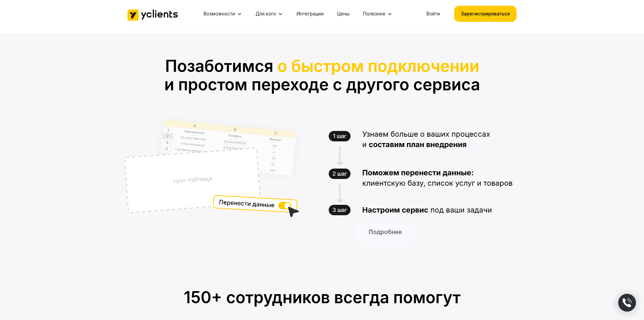This screenshot has width=644, height=320.
Task: Select "Цены" in the navigation
Action: pos(343,14)
